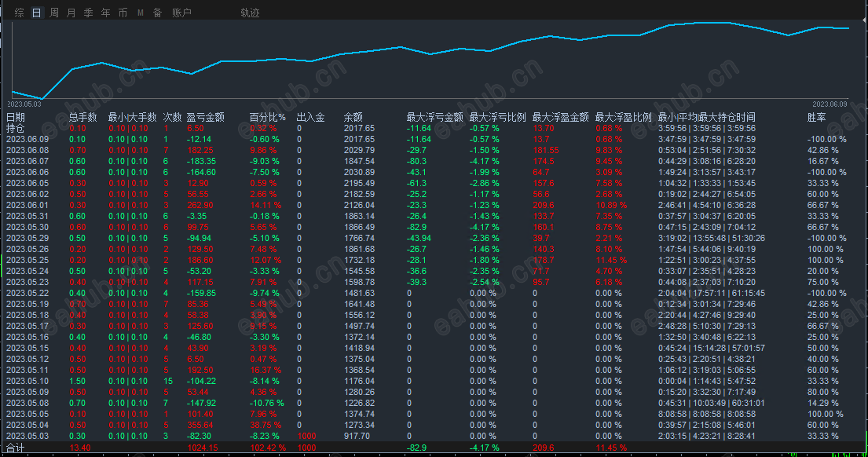Open the 币 currency tab
Image resolution: width=868 pixels, height=457 pixels.
tap(123, 13)
